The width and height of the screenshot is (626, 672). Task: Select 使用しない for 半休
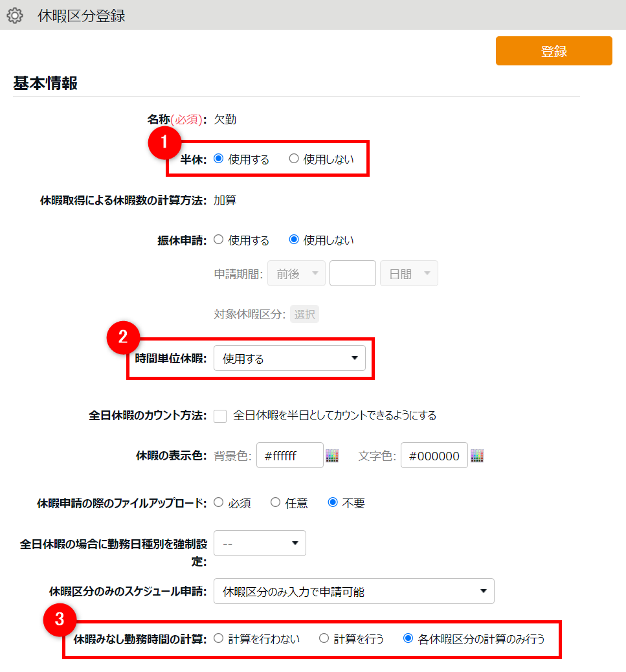tap(294, 159)
